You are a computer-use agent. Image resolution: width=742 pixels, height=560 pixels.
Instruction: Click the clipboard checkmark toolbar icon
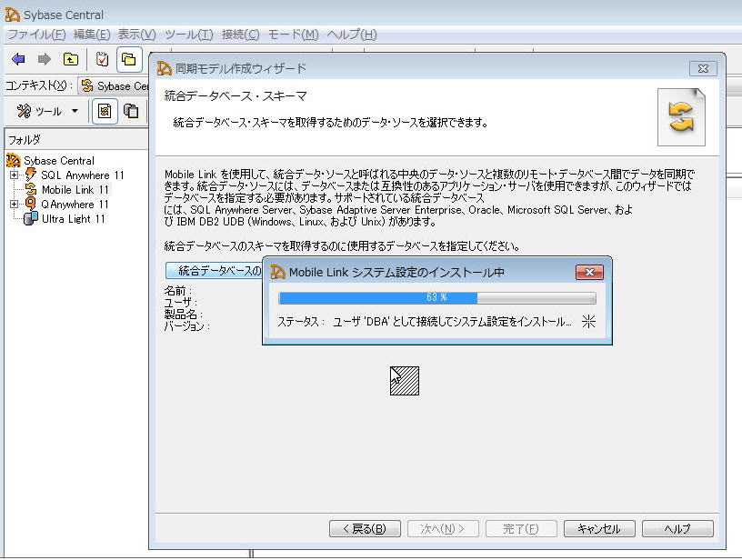102,60
